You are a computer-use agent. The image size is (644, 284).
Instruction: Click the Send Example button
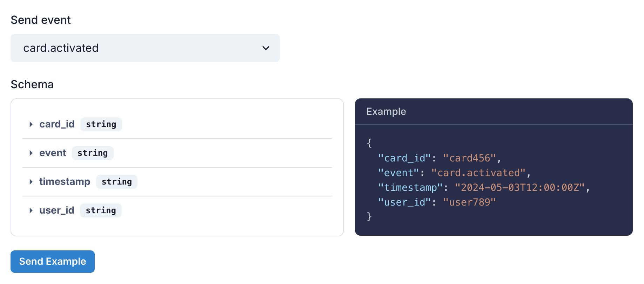(52, 261)
